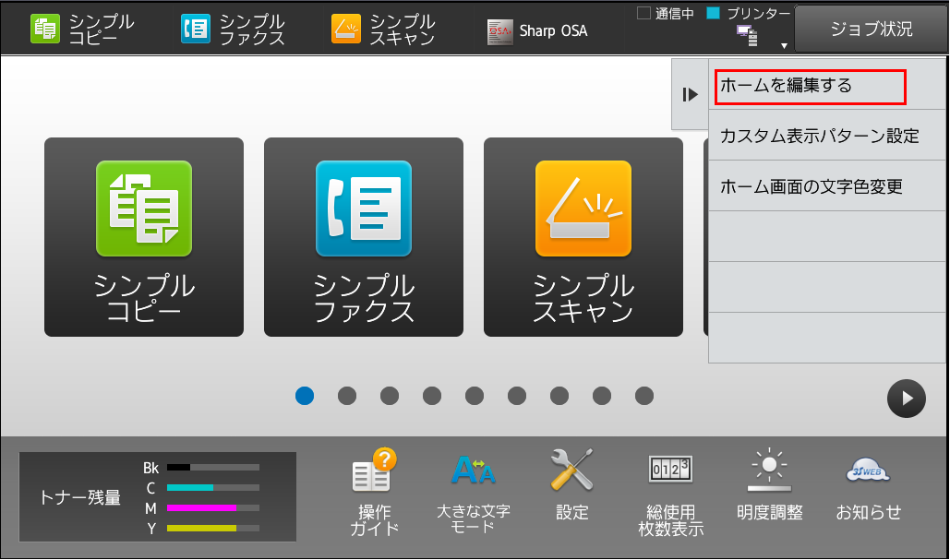Select ホーム画面の文字色変更 menu entry
950x560 pixels.
coord(827,186)
